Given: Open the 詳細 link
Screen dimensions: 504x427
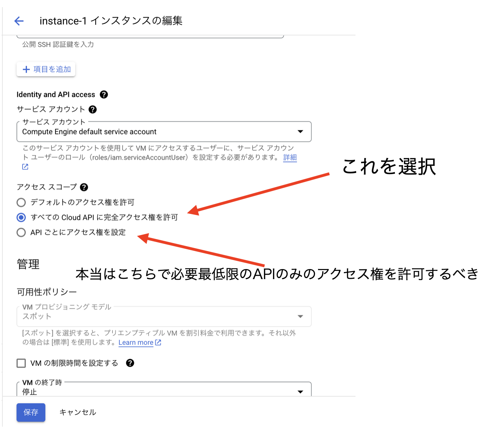Looking at the screenshot, I should [x=289, y=158].
